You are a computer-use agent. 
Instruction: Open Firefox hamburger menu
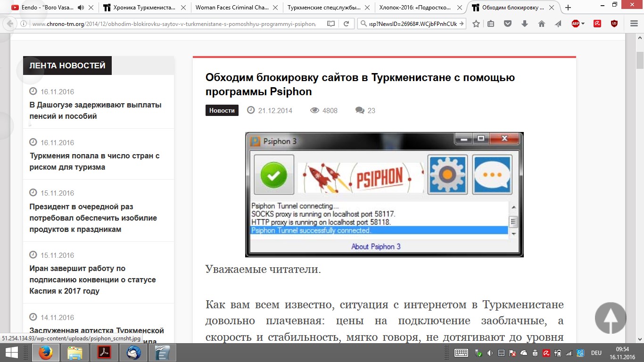(634, 24)
